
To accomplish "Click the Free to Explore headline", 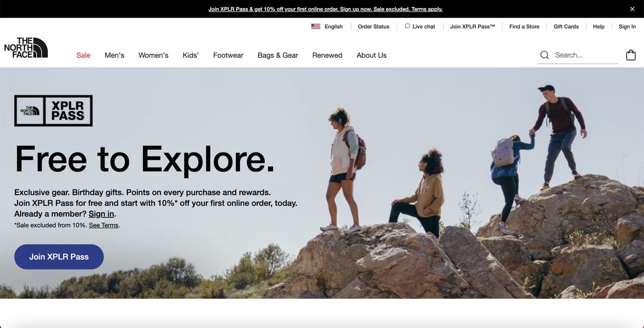I will (x=145, y=159).
